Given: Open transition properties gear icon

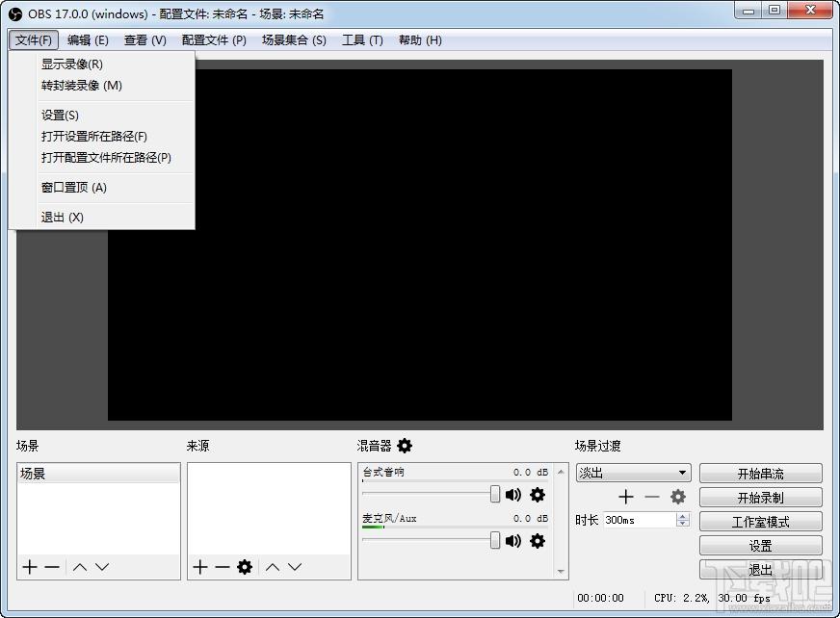Looking at the screenshot, I should coord(677,497).
